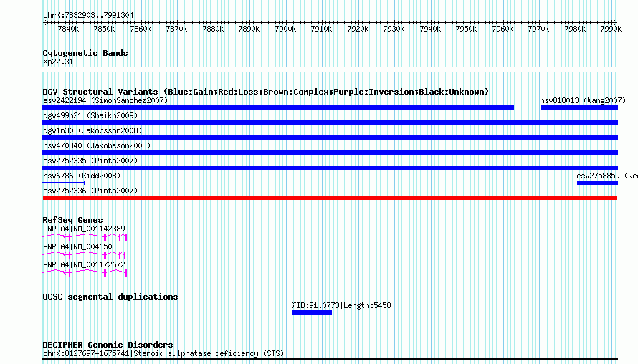Viewport: 638px width, 364px height.
Task: Click the dgv499n21 (Shaikh2009) blue bar
Action: (330, 123)
